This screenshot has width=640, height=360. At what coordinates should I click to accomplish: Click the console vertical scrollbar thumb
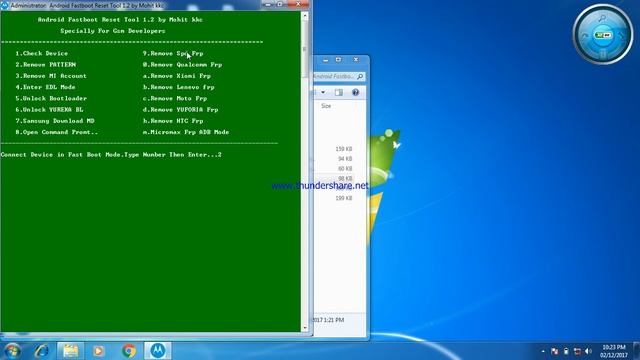[x=304, y=49]
